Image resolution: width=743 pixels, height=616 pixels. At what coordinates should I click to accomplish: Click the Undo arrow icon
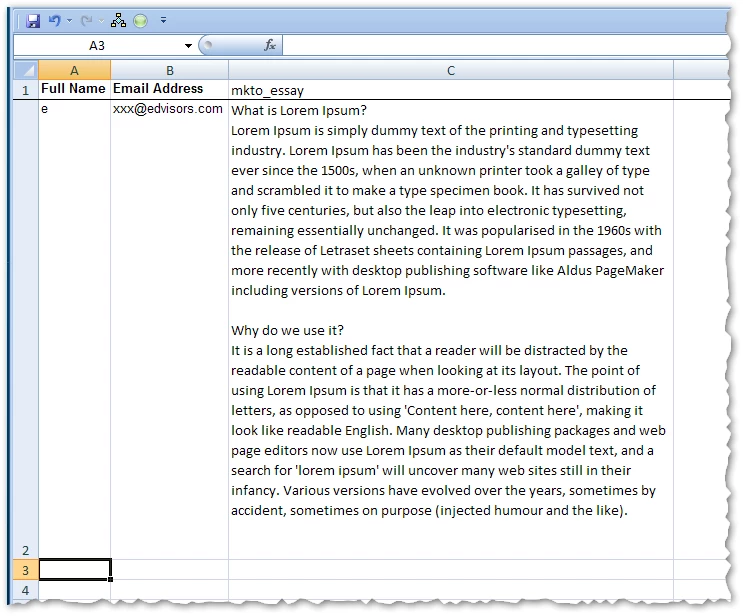point(55,20)
